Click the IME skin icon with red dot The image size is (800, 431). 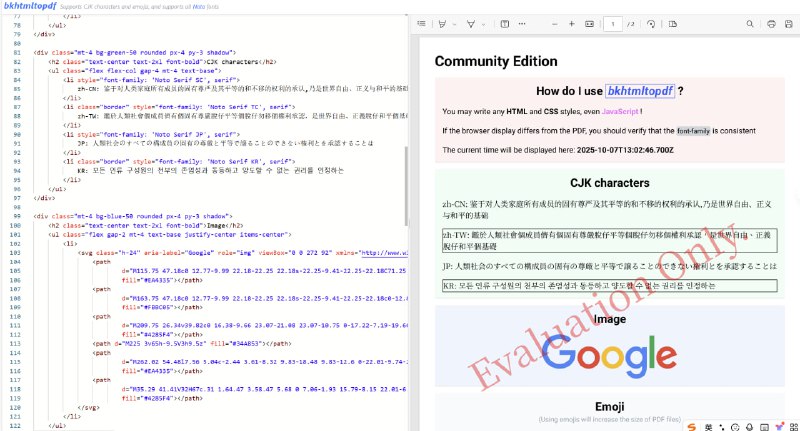779,426
